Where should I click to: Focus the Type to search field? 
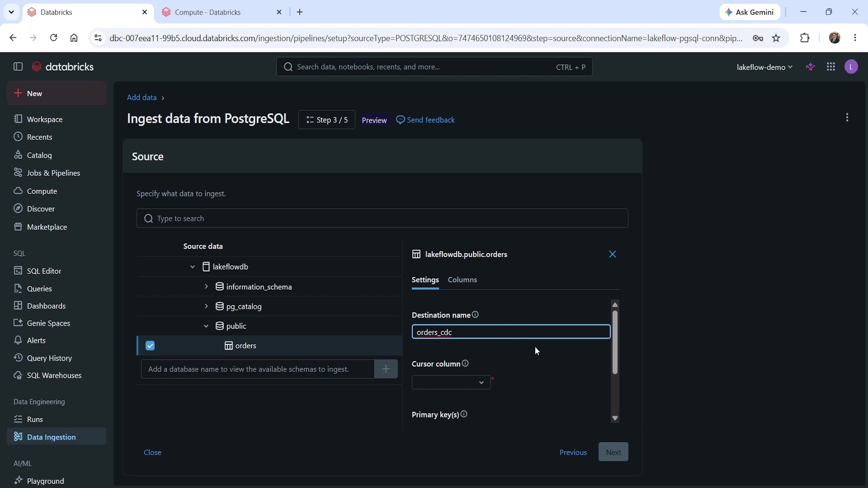point(382,218)
